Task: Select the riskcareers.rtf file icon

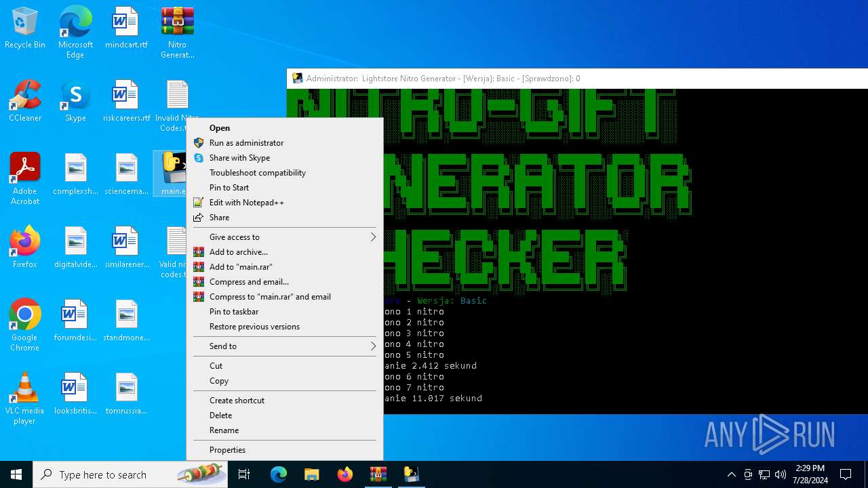Action: [x=126, y=102]
